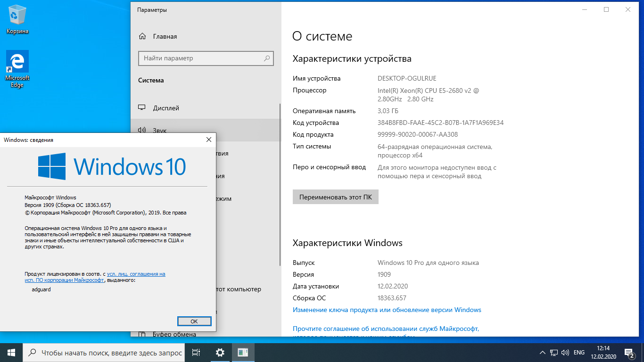
Task: Open Изменение ключа продукта link
Action: (387, 310)
